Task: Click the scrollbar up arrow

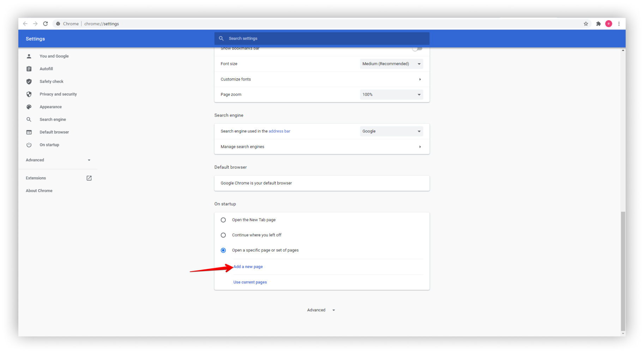Action: [623, 50]
